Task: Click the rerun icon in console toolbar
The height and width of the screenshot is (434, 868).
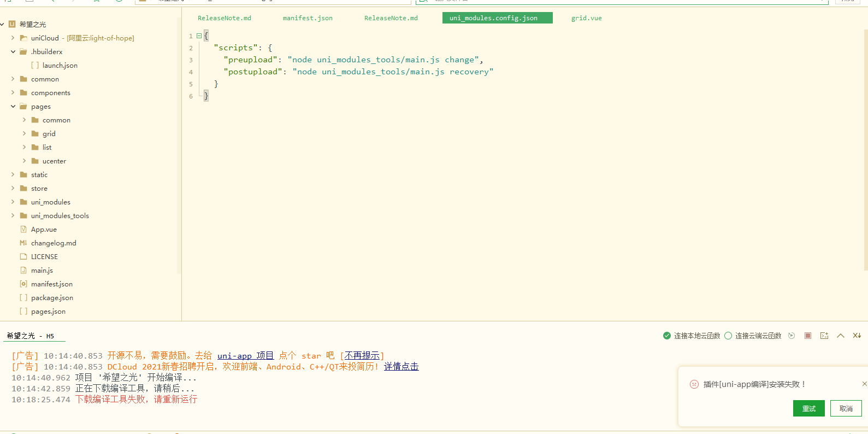Action: 792,336
